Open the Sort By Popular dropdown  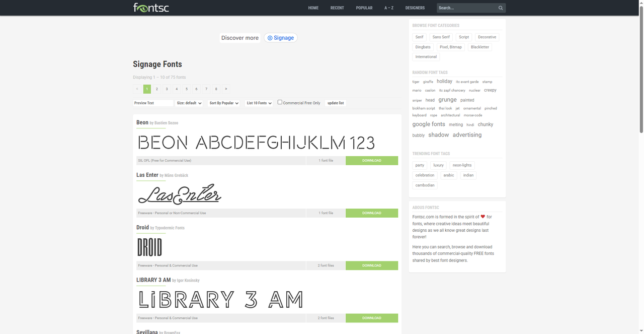click(x=224, y=103)
